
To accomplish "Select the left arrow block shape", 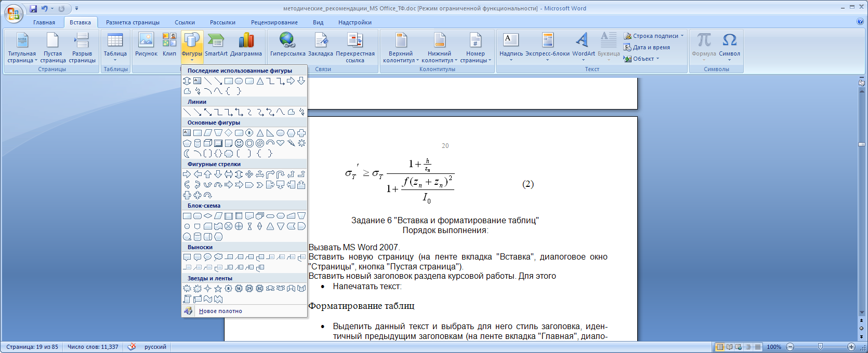I will pos(198,174).
